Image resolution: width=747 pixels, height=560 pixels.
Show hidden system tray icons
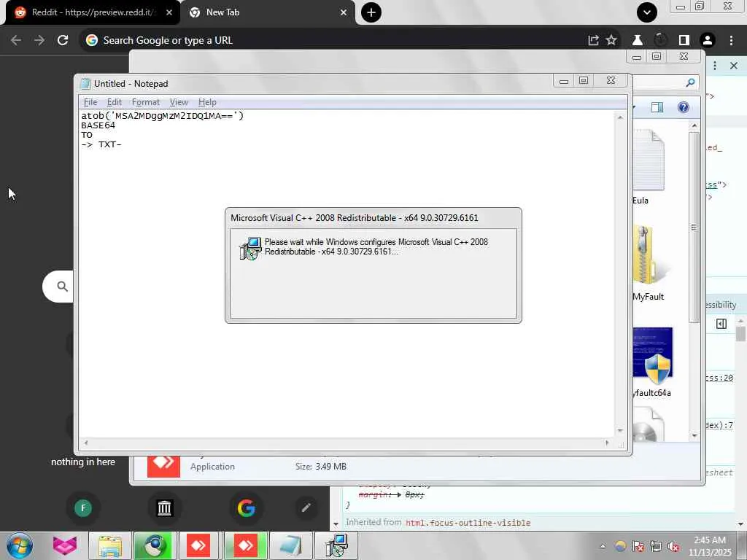pos(603,546)
